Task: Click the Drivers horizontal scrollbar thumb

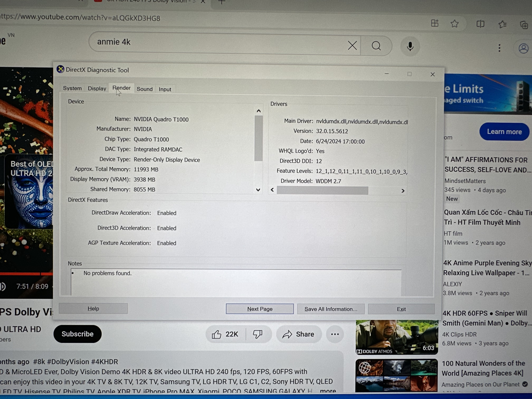Action: (x=322, y=191)
